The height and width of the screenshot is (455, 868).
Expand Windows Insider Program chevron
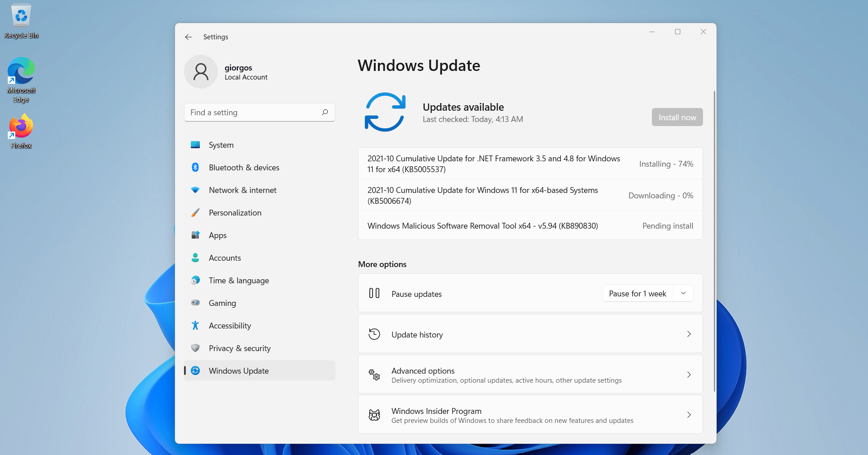[x=689, y=415]
